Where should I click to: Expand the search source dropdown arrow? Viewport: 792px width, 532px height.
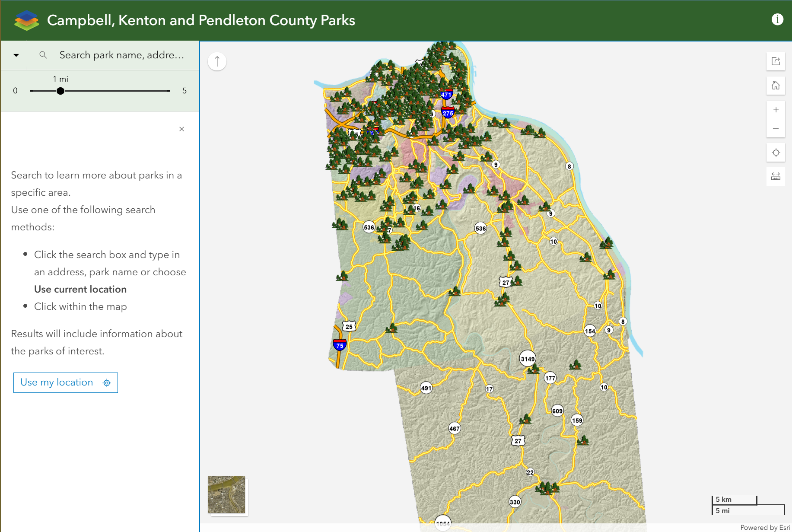(16, 55)
